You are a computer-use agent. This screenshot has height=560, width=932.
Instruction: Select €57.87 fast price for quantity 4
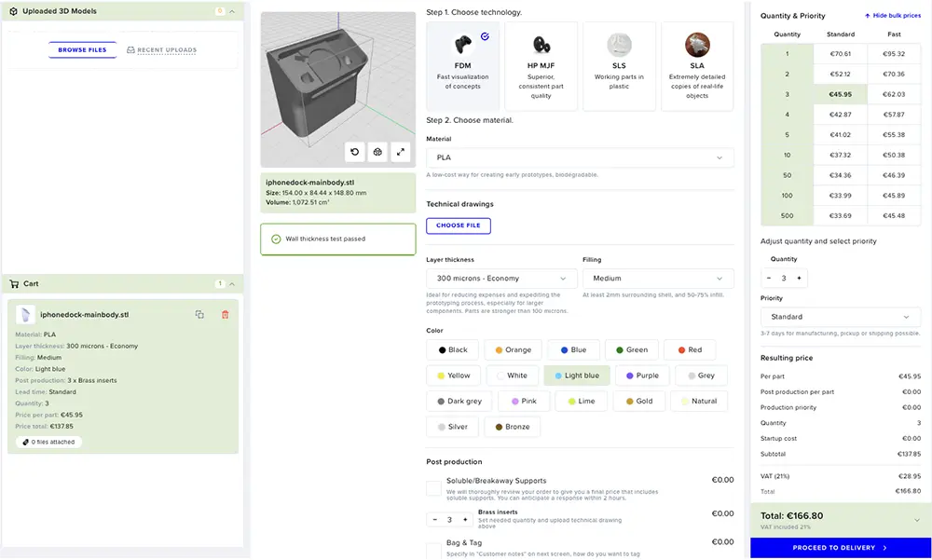click(894, 114)
